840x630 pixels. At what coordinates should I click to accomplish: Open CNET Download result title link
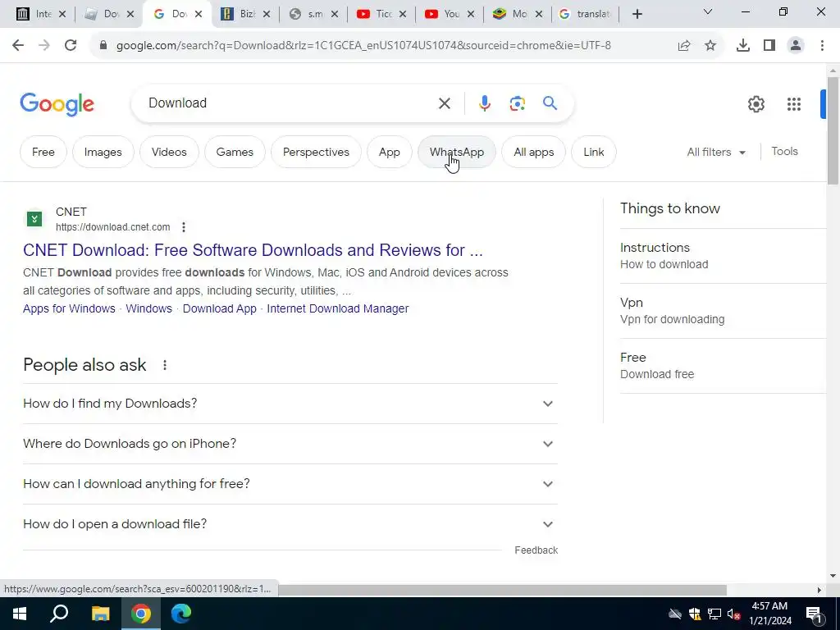[253, 250]
